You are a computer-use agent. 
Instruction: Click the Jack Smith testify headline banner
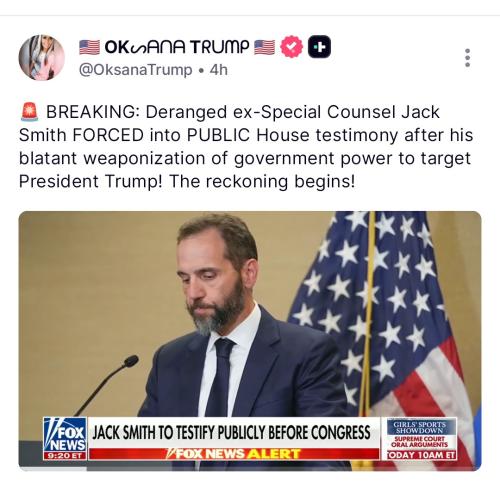coord(231,432)
